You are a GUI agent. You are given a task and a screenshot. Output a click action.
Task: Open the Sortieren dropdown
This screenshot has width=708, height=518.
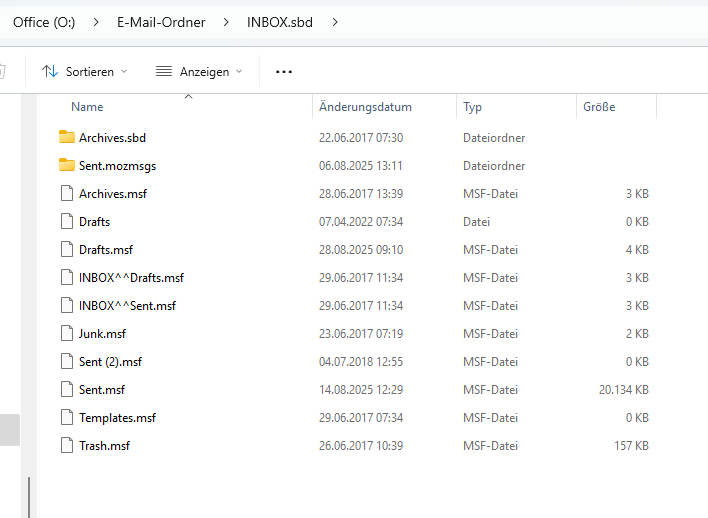[85, 72]
